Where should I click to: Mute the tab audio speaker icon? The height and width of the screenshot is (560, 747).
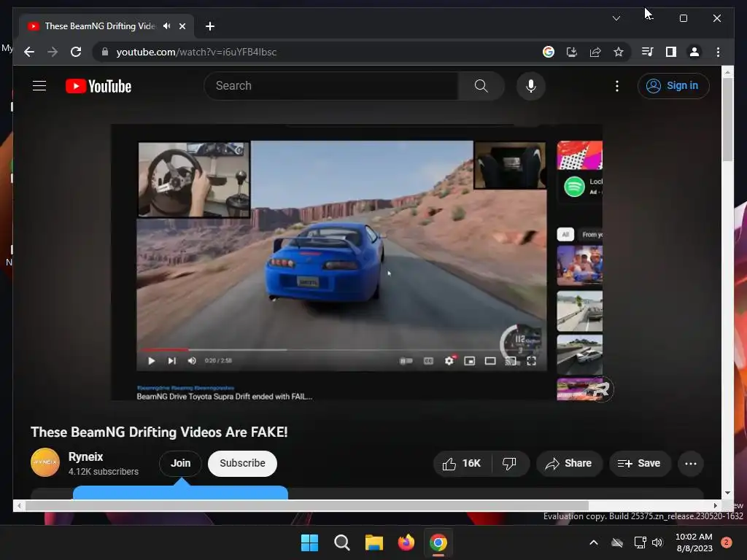(x=167, y=26)
